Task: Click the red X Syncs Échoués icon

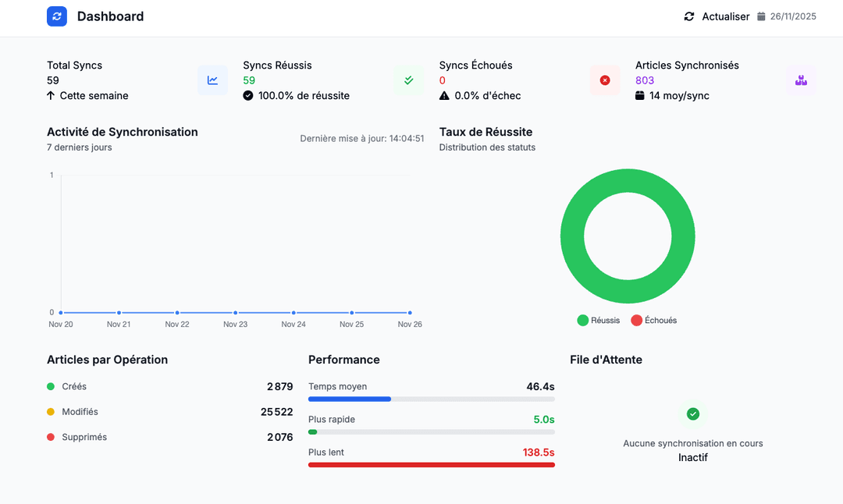Action: tap(605, 80)
